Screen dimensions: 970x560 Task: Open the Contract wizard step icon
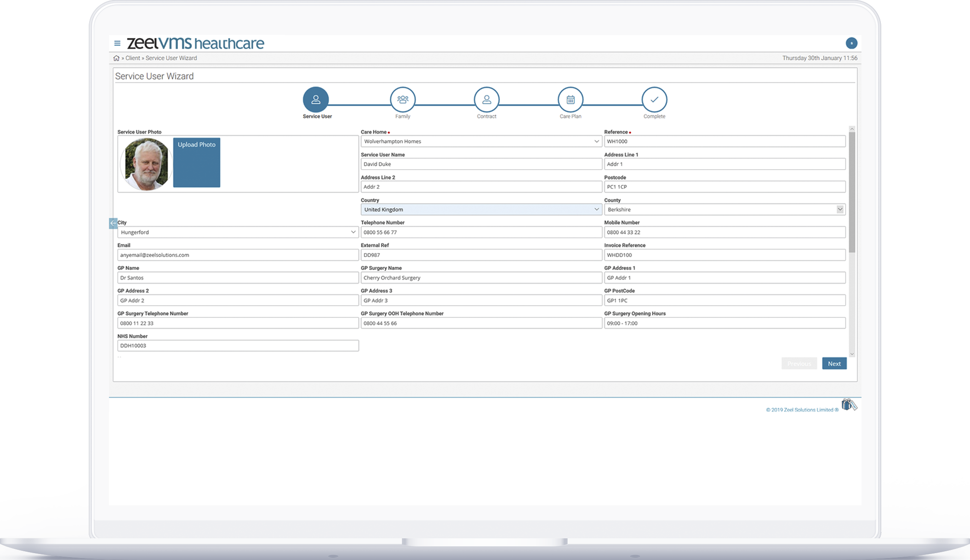pyautogui.click(x=486, y=99)
